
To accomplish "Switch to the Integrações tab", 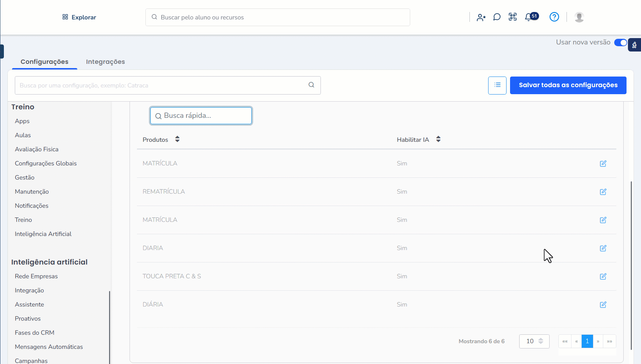I will coord(105,62).
